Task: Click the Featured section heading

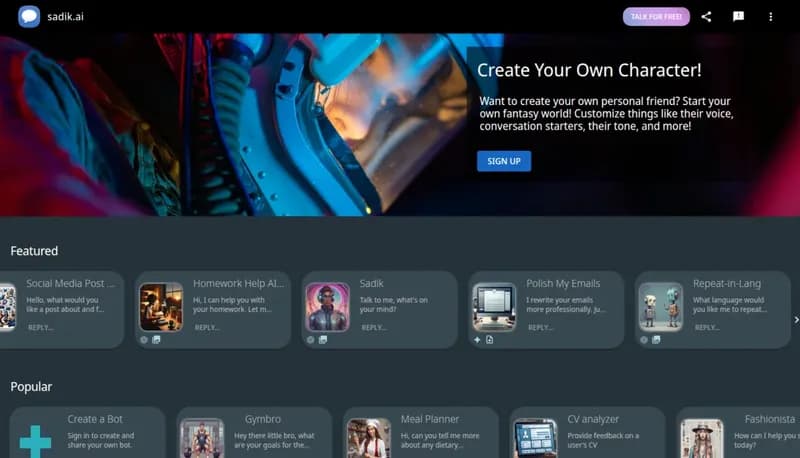Action: (x=34, y=251)
